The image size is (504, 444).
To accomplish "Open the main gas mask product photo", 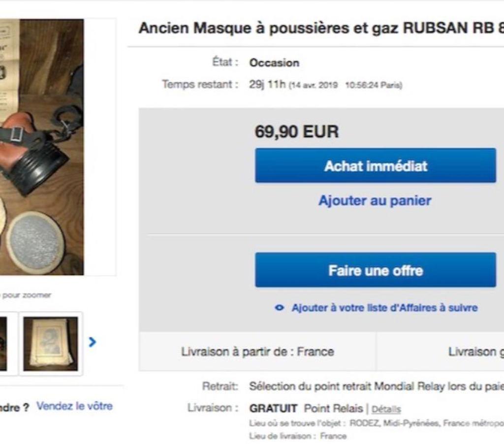I will (42, 147).
